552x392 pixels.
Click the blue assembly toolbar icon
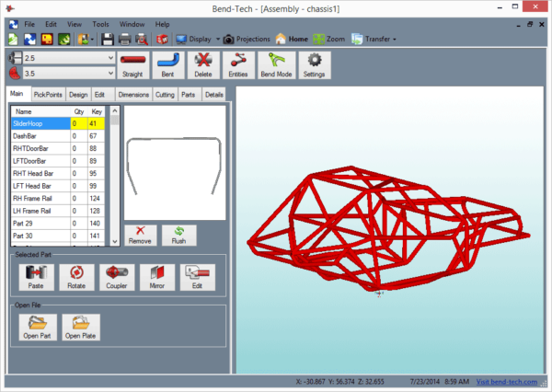[30, 39]
